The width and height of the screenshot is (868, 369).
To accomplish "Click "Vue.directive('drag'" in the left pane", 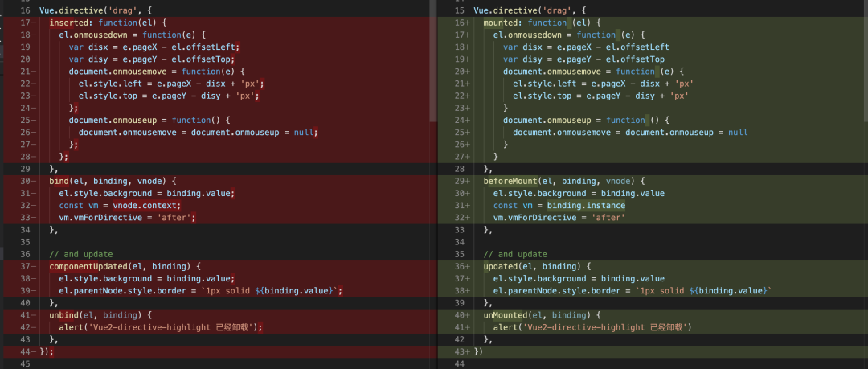I will click(88, 10).
